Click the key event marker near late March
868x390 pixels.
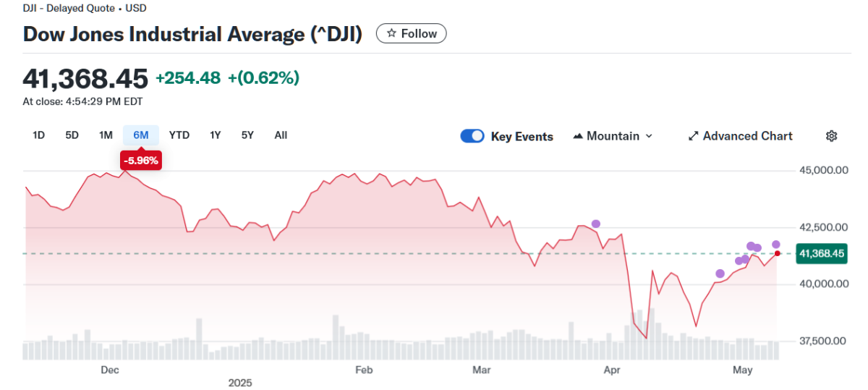596,224
